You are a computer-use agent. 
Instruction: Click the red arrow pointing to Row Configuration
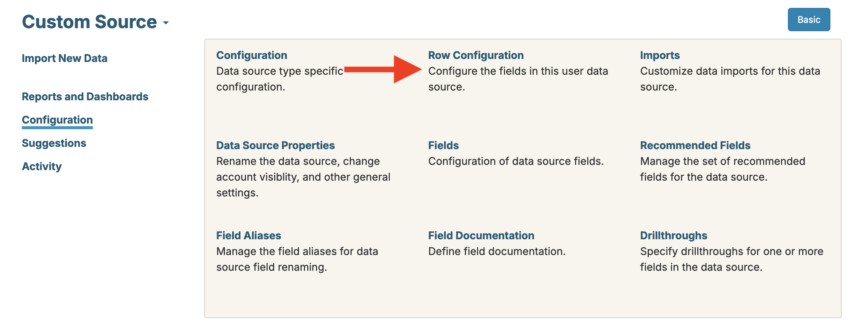pos(384,69)
